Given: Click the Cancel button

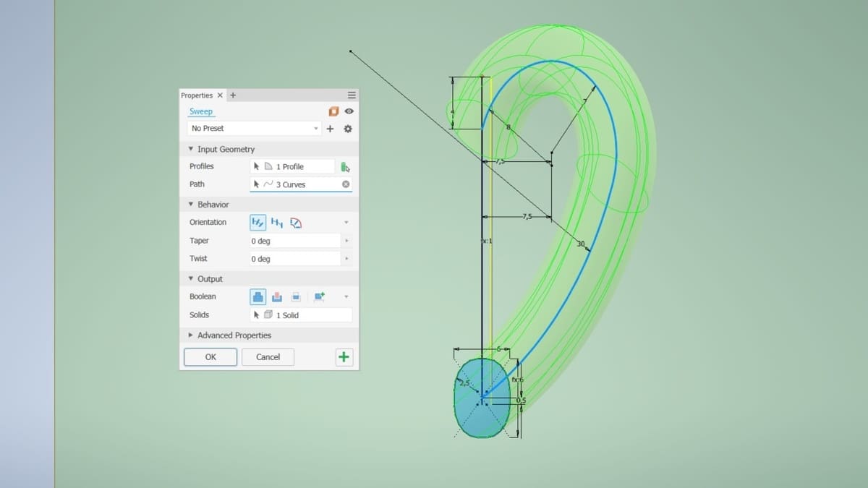Looking at the screenshot, I should click(x=268, y=356).
